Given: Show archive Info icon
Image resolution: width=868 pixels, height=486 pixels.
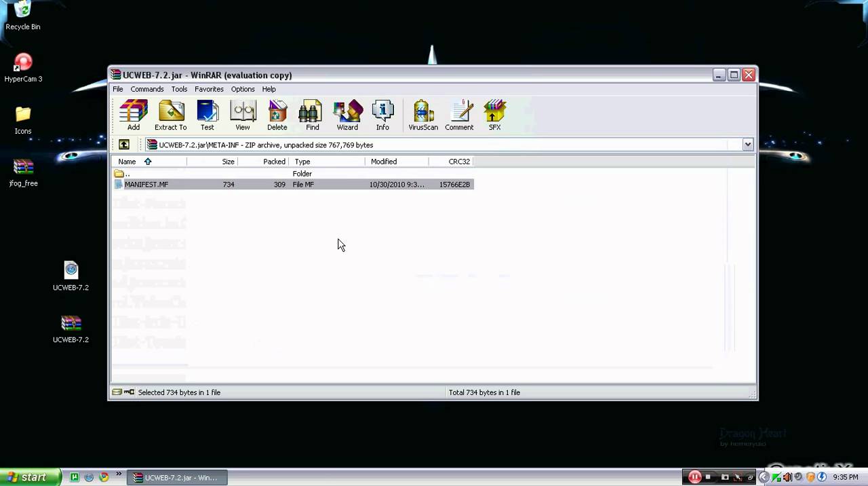Looking at the screenshot, I should point(382,115).
